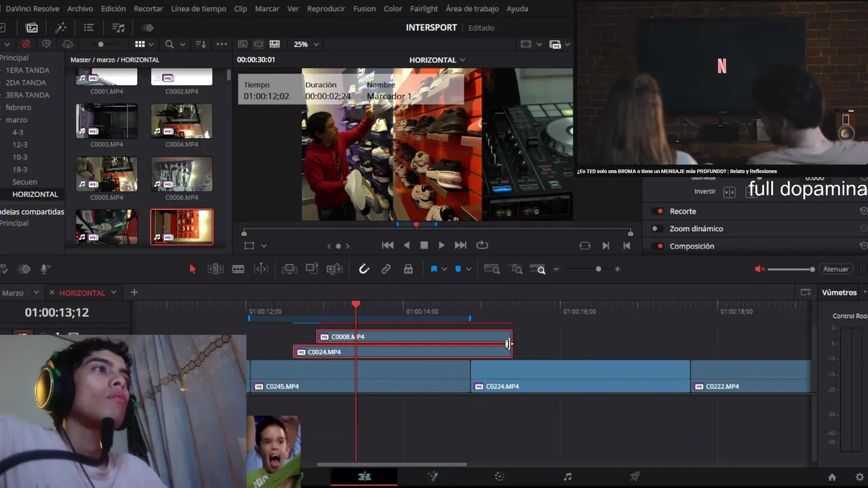The width and height of the screenshot is (868, 488).
Task: Add a new timeline tab
Action: [x=134, y=293]
